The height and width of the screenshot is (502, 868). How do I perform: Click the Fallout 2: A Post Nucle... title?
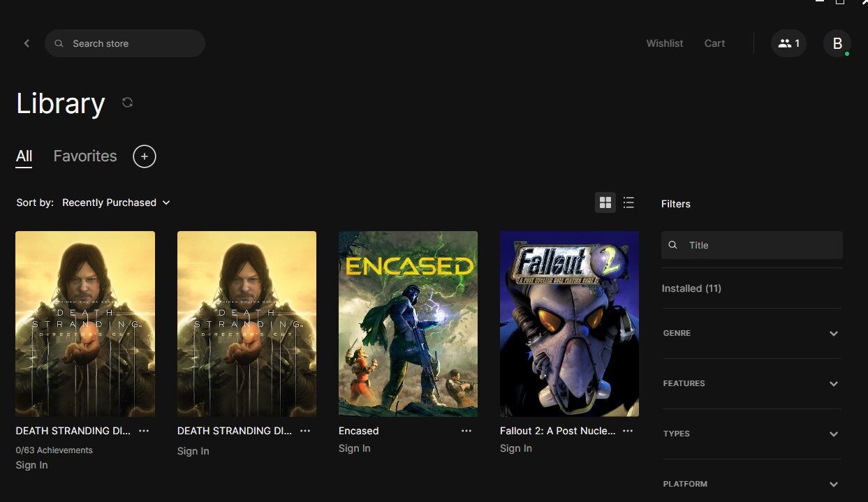tap(558, 431)
